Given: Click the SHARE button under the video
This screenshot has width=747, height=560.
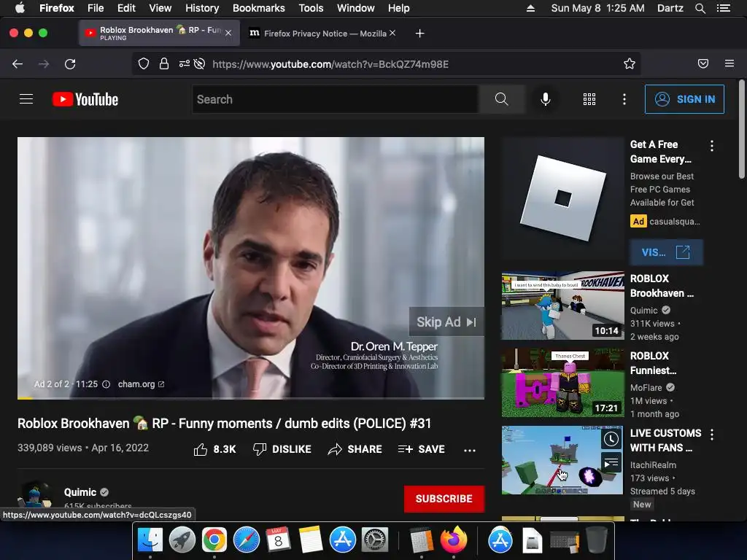Looking at the screenshot, I should (355, 449).
